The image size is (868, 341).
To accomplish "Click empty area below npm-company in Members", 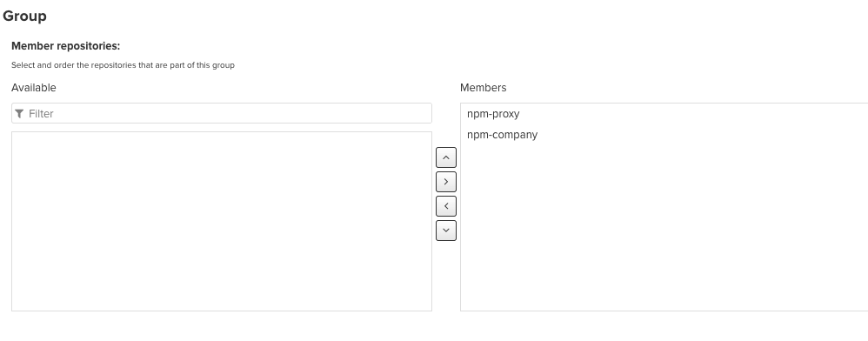I will coord(664,227).
